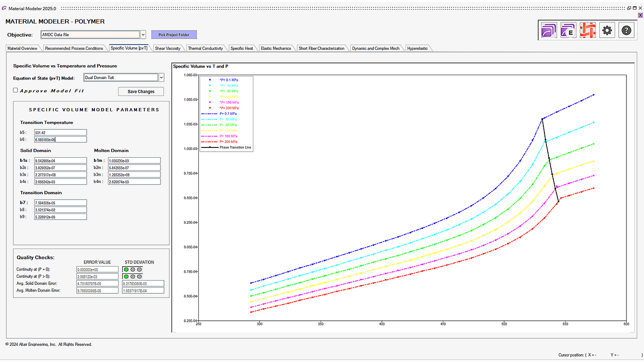Open the Hyperelastic tab
Image resolution: width=644 pixels, height=362 pixels.
click(417, 48)
